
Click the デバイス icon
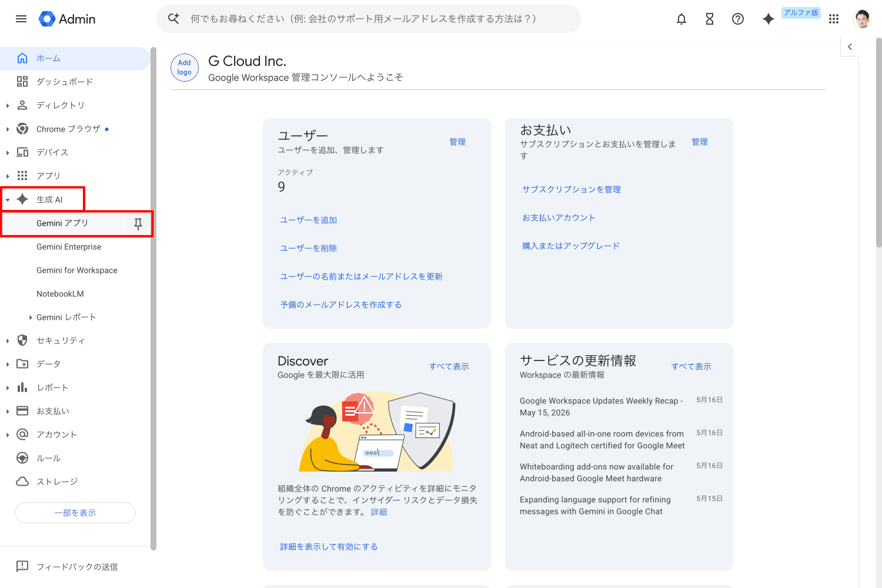point(22,152)
